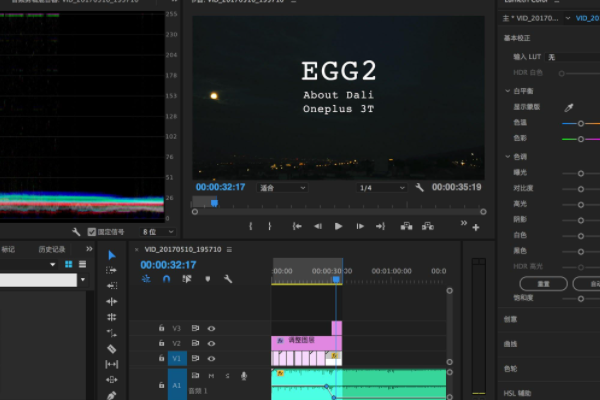Viewport: 600px width, 400px height.
Task: Open timeline display settings wrench
Action: point(228,279)
